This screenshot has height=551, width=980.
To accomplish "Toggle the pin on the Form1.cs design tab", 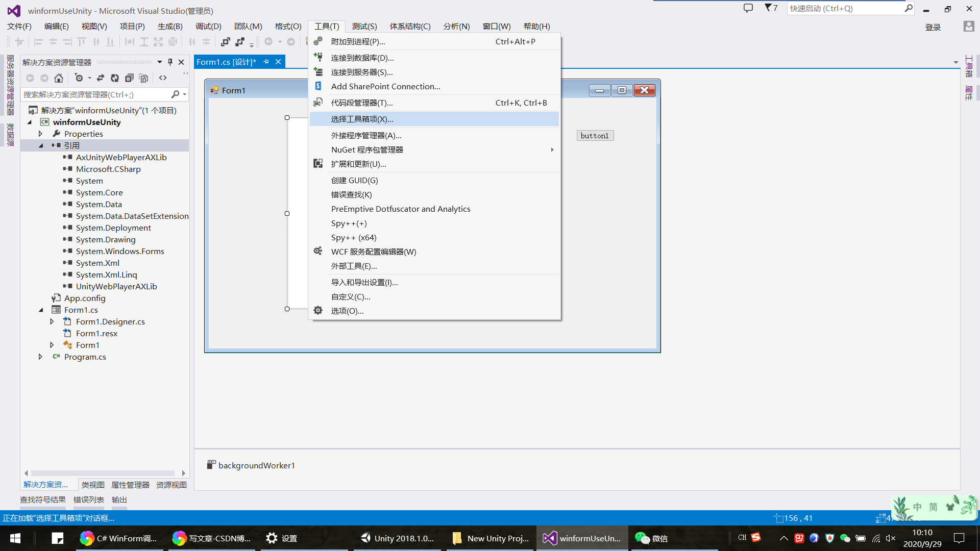I will tap(266, 62).
